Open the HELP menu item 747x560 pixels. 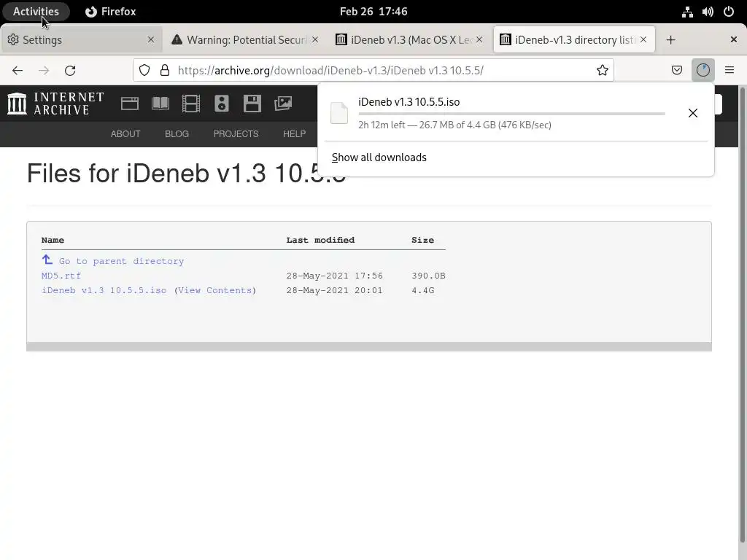point(295,134)
